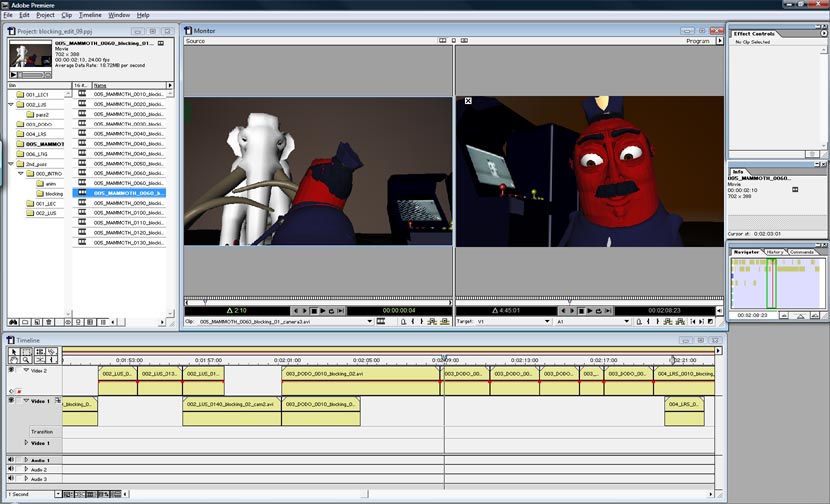Play the Source monitor clip
Image resolution: width=830 pixels, height=504 pixels.
(323, 311)
